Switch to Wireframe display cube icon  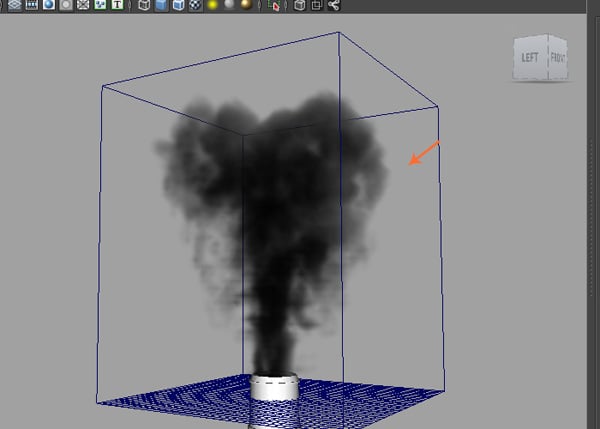click(x=144, y=5)
